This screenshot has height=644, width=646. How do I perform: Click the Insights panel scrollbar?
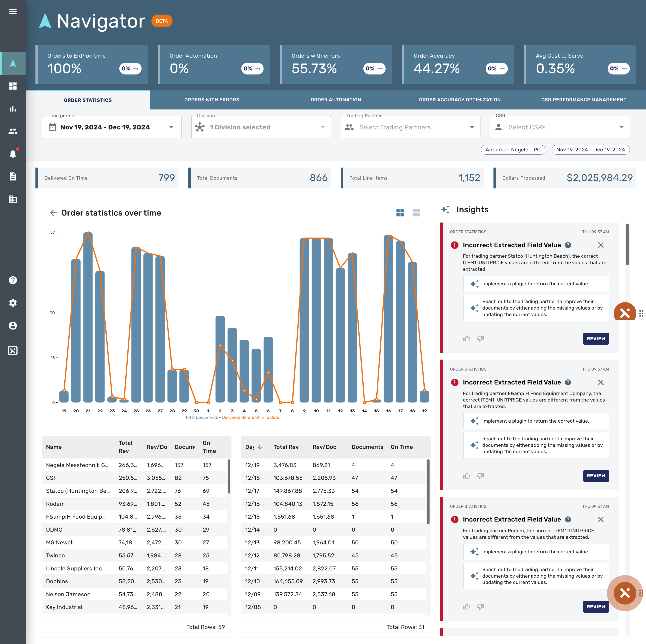point(627,245)
